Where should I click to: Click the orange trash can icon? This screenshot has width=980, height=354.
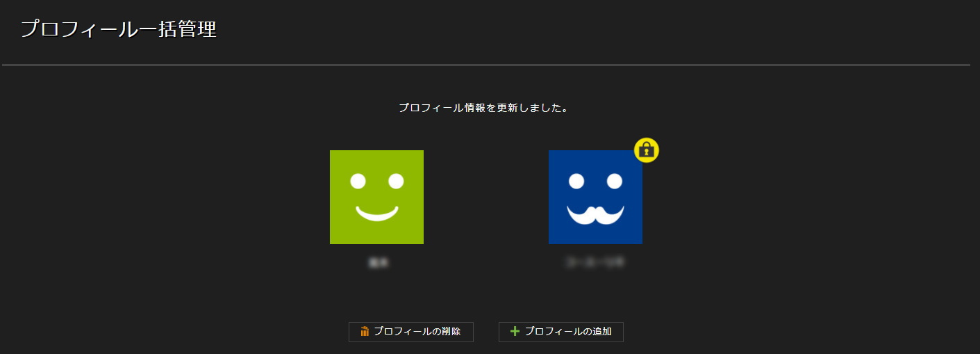tap(365, 332)
